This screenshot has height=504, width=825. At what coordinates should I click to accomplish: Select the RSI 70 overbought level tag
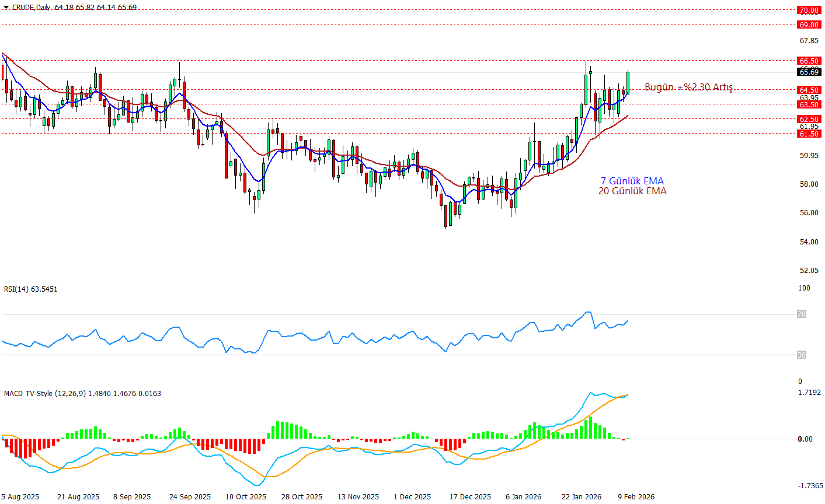(x=802, y=314)
